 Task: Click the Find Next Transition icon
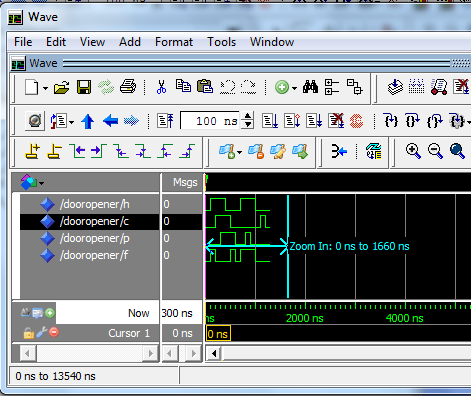click(x=99, y=151)
